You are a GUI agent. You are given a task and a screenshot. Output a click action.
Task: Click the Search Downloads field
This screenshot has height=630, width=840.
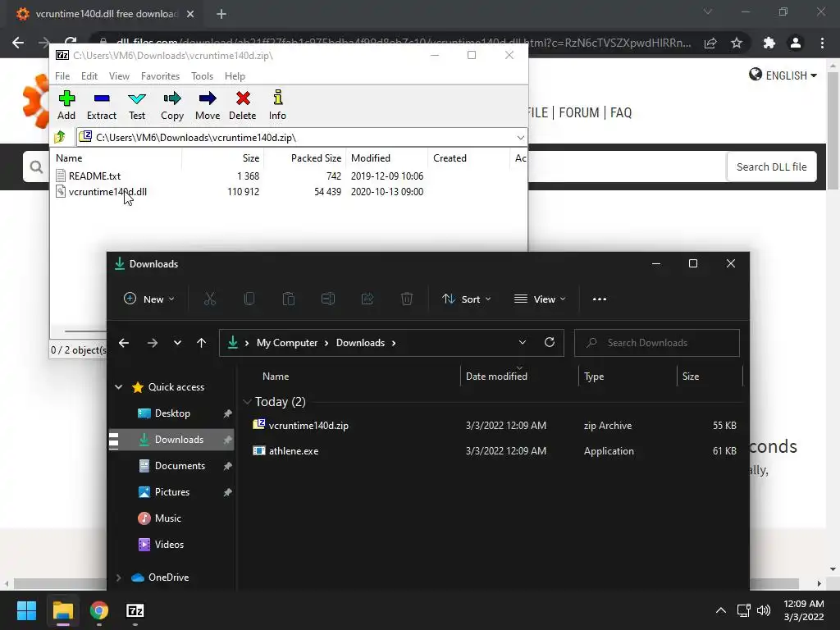(657, 343)
